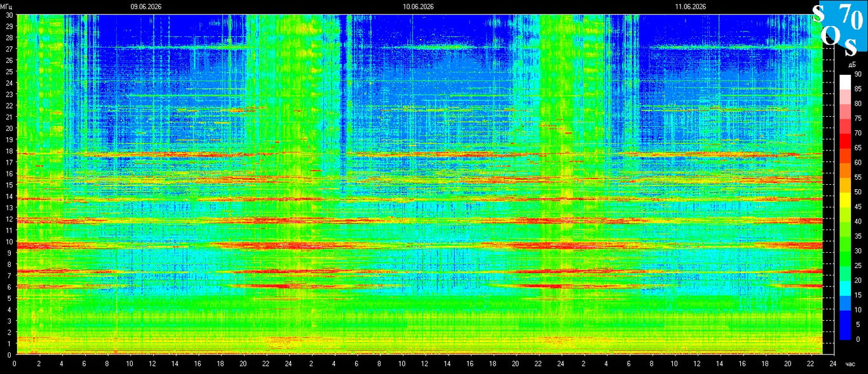Click the 6 label on the МГц axis

coord(10,287)
